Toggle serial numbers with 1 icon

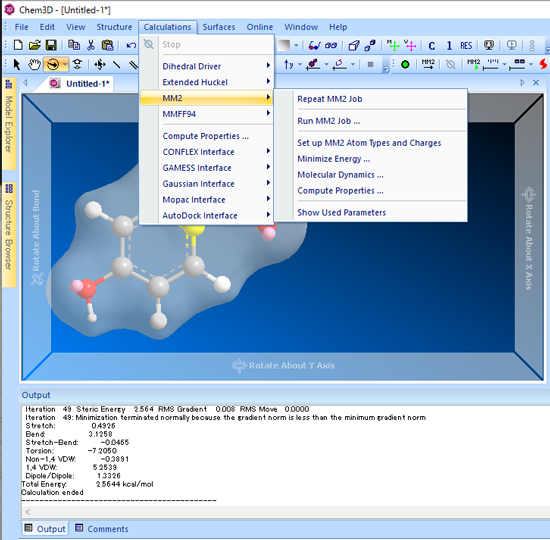point(449,46)
